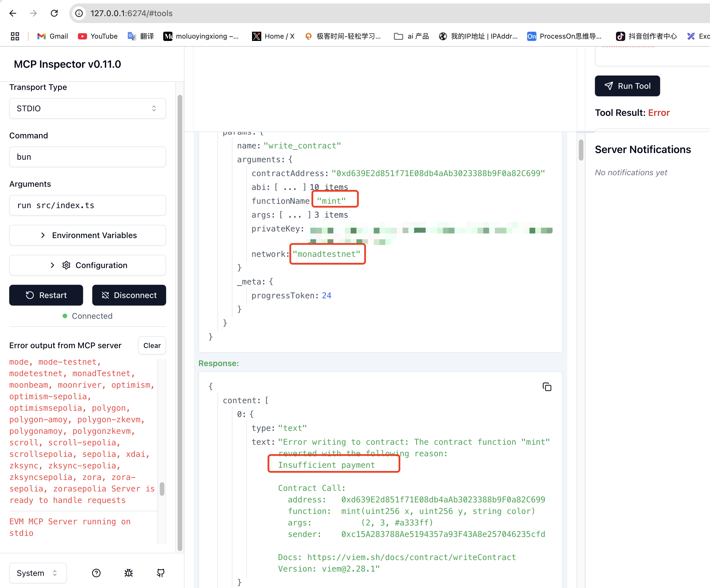Clear the MCP server error output
The image size is (710, 588).
[x=152, y=345]
